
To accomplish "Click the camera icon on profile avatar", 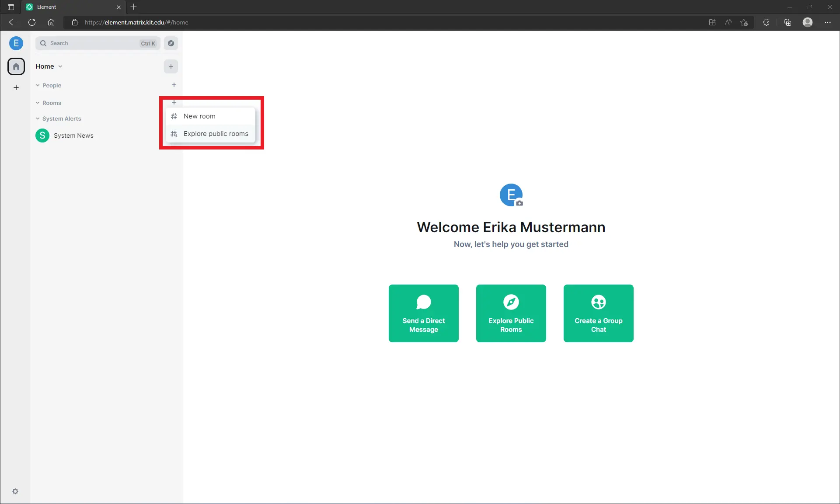I will pos(519,203).
